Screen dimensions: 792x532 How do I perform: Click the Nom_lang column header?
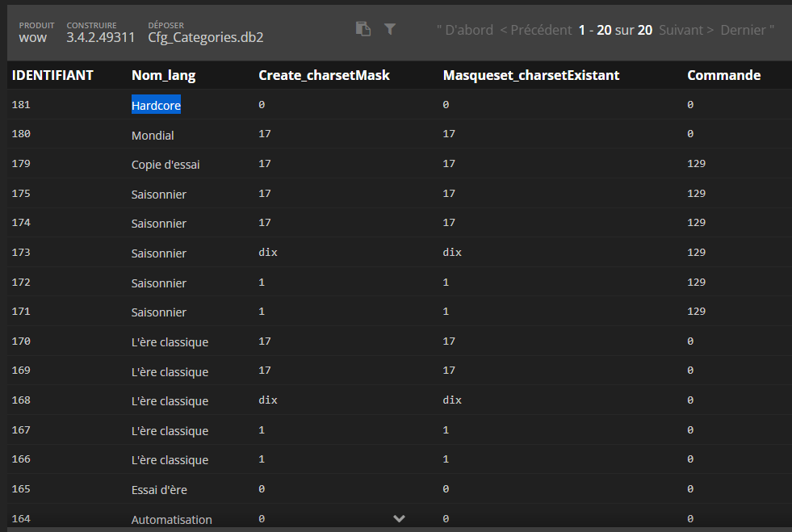163,75
